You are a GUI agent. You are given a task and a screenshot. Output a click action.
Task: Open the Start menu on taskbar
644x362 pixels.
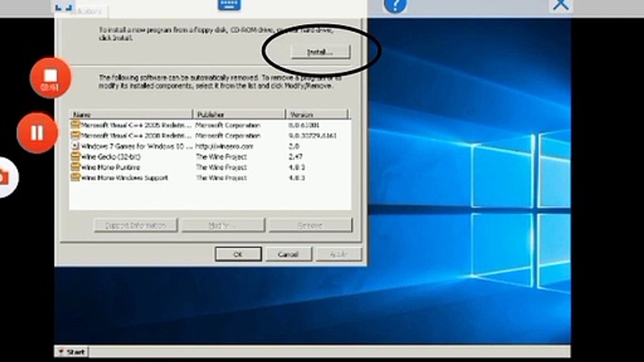[x=71, y=351]
